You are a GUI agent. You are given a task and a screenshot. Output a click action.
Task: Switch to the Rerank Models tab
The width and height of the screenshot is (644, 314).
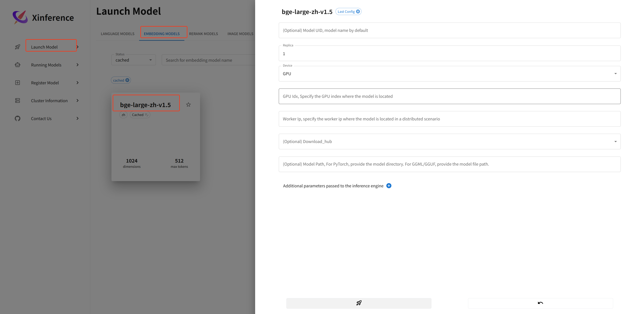tap(203, 34)
